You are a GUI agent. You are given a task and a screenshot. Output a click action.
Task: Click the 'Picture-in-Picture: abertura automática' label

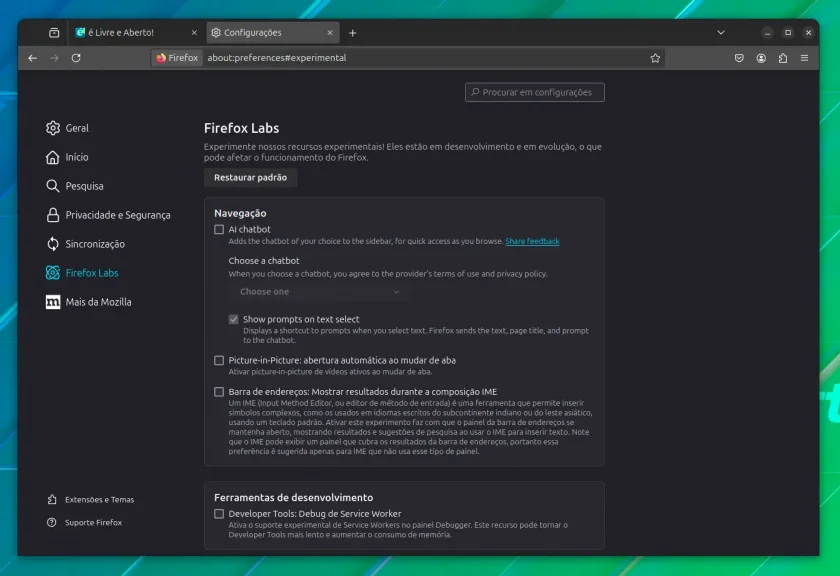coord(342,361)
